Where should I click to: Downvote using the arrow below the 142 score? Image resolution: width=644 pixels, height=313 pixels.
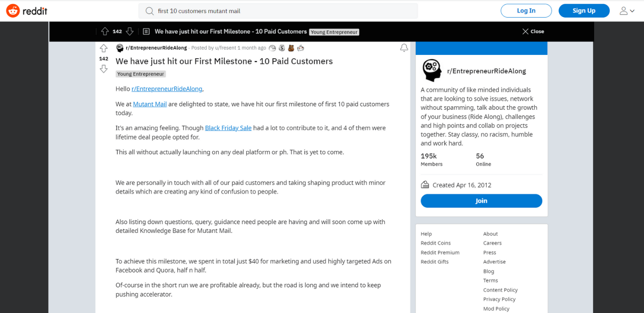pos(103,69)
